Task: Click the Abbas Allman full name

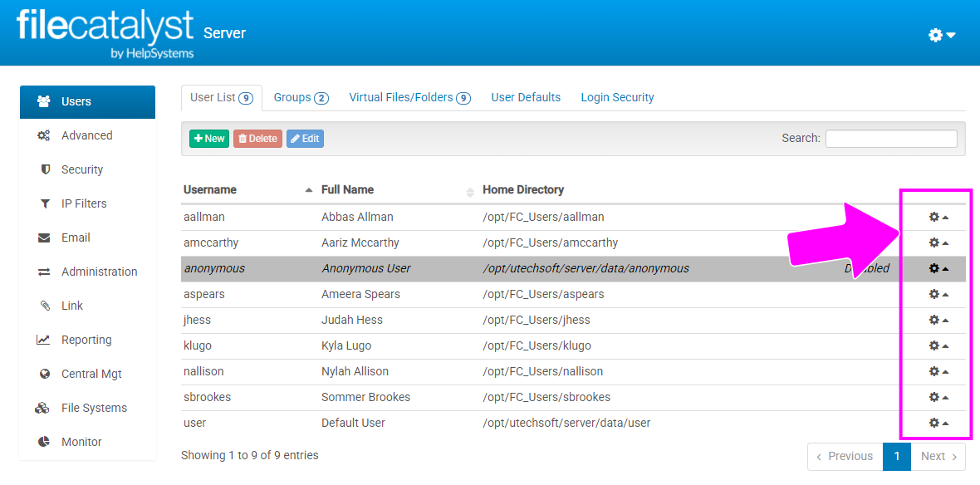Action: [x=358, y=217]
